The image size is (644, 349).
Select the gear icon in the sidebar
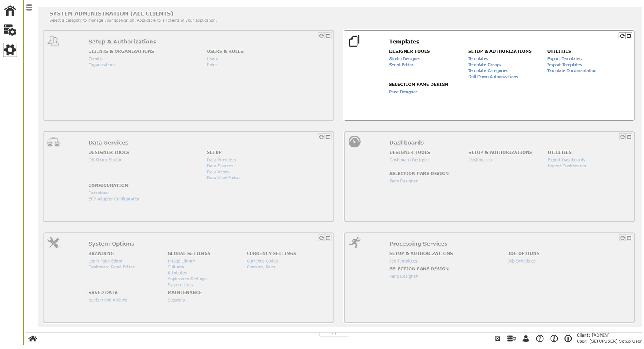(10, 50)
